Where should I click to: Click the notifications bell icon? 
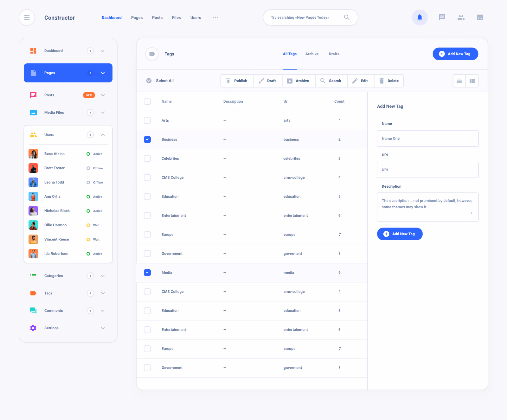420,17
